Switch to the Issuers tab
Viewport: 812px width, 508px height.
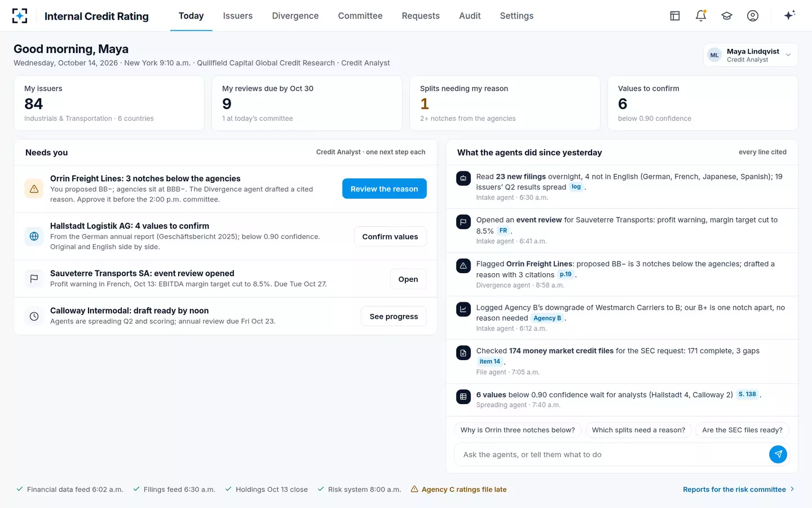pyautogui.click(x=237, y=16)
